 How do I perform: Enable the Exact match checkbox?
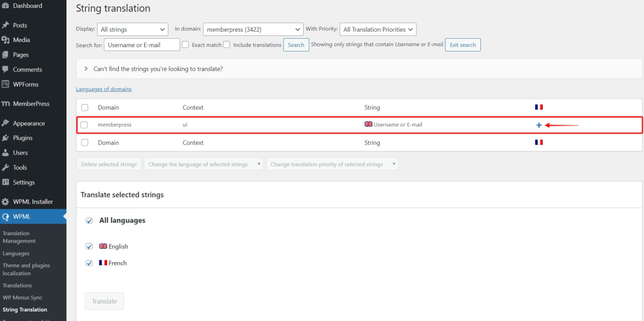pos(185,44)
